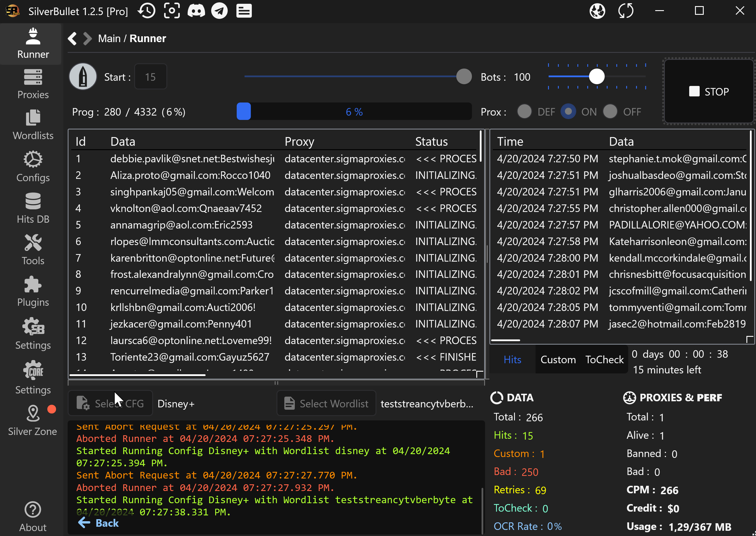This screenshot has width=756, height=536.
Task: Open the Plugins puzzle icon
Action: tap(33, 292)
